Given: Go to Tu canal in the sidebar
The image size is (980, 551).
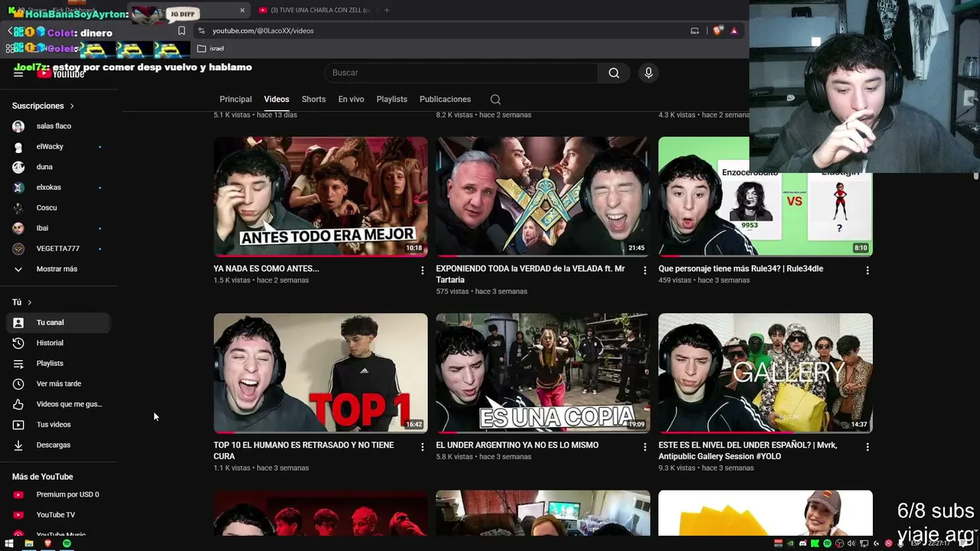Looking at the screenshot, I should coord(58,322).
